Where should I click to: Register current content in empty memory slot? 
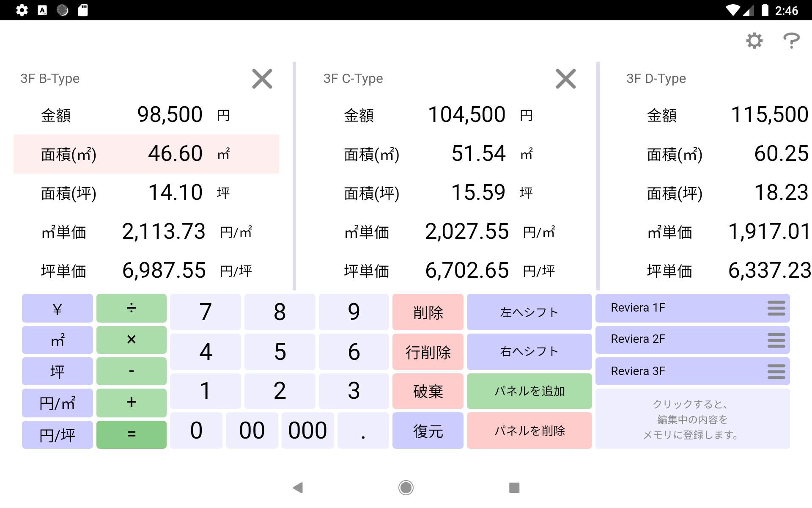click(x=693, y=419)
